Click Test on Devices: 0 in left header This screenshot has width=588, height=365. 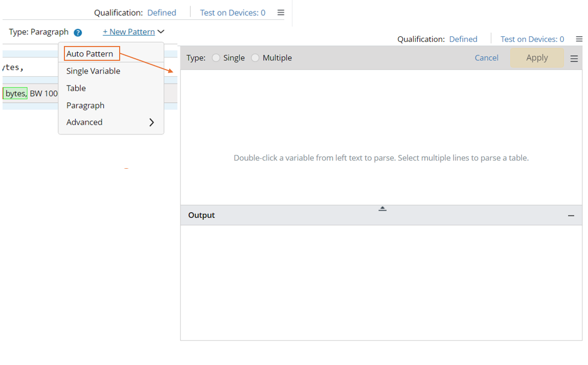point(233,13)
